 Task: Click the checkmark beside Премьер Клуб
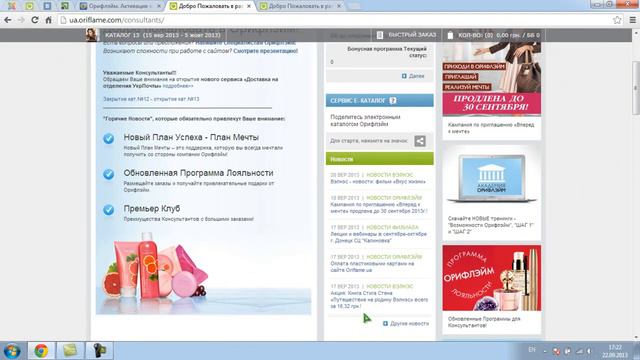109,210
